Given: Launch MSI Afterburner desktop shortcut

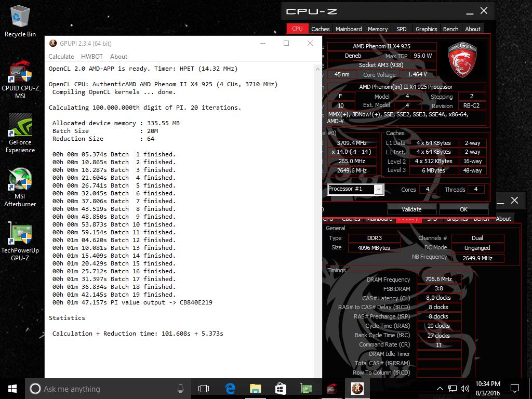Looking at the screenshot, I should click(20, 187).
